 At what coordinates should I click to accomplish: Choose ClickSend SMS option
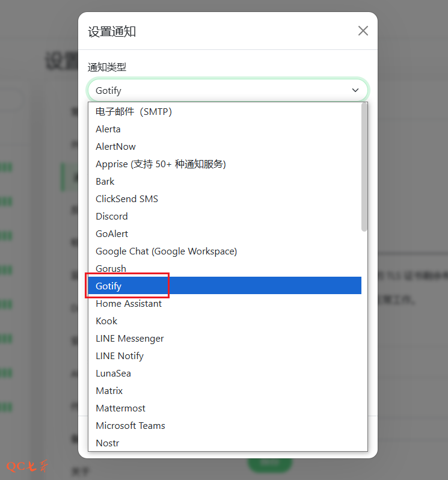[x=127, y=198]
